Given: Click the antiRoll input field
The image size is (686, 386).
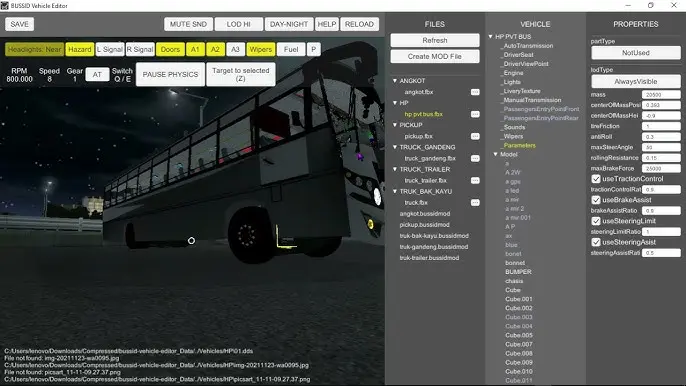Looking at the screenshot, I should coord(661,137).
